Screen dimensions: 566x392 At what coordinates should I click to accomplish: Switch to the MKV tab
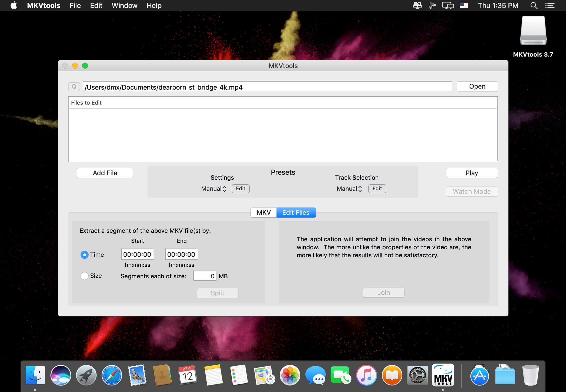(263, 212)
